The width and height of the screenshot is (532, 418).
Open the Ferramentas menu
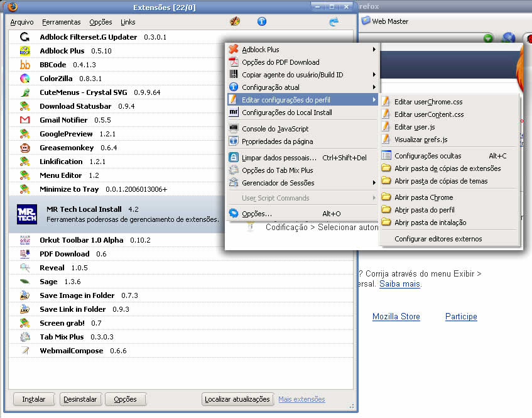click(62, 22)
